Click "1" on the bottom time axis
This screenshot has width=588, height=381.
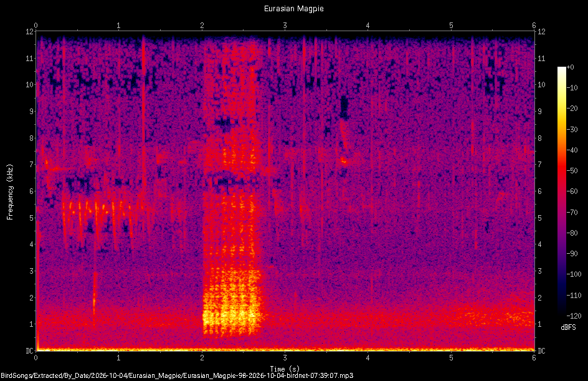tap(118, 358)
